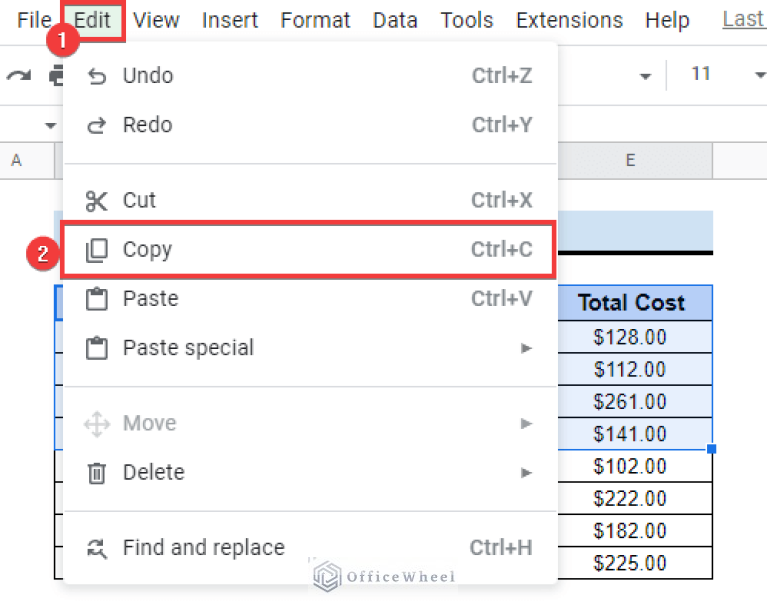Image resolution: width=767 pixels, height=615 pixels.
Task: Open the Data menu
Action: tap(395, 21)
